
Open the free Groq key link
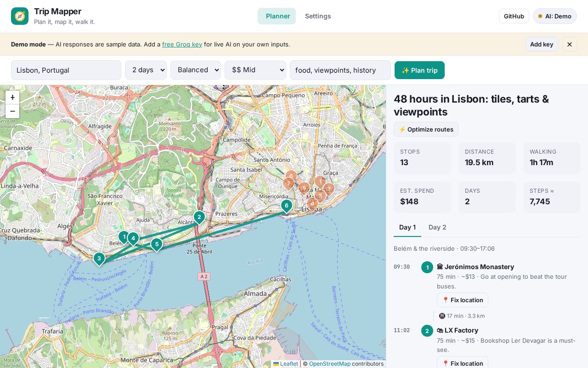(x=182, y=44)
